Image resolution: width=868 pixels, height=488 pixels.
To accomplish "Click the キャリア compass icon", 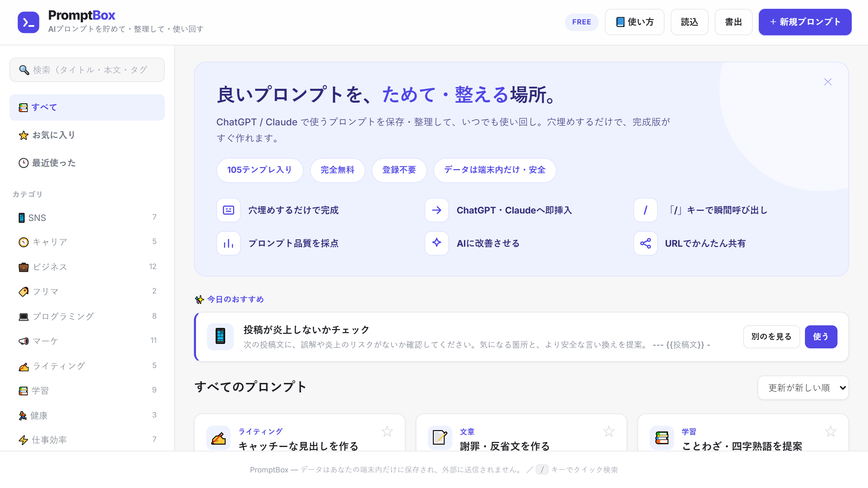I will tap(23, 242).
